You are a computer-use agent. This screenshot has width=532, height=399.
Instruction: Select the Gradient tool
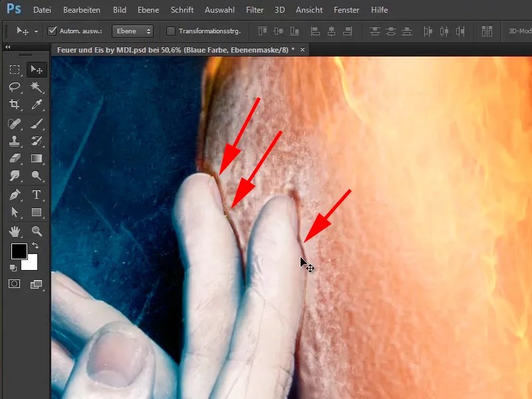[x=37, y=158]
